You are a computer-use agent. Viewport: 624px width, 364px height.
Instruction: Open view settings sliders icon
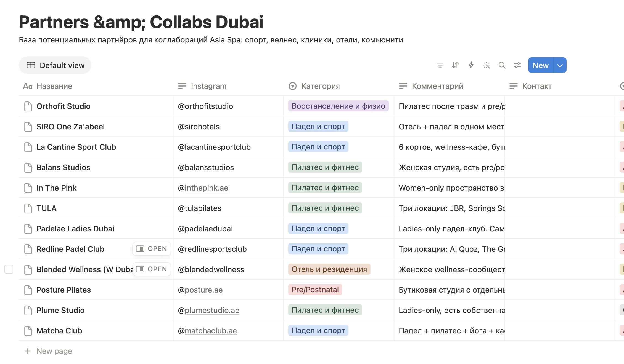tap(517, 65)
